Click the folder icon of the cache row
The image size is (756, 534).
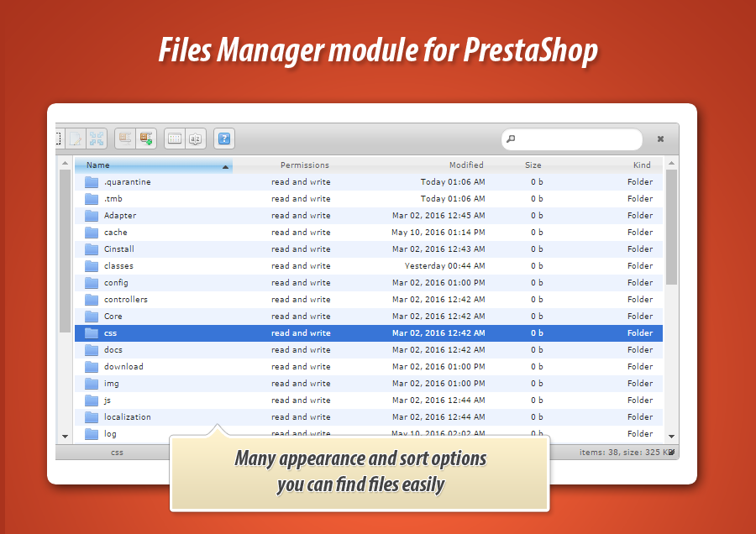(92, 233)
